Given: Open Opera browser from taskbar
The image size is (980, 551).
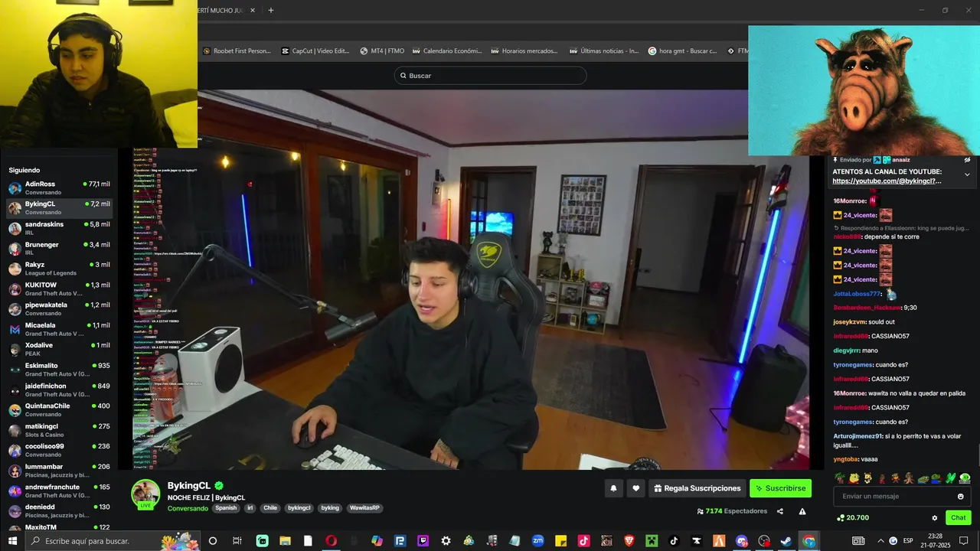Looking at the screenshot, I should (331, 540).
